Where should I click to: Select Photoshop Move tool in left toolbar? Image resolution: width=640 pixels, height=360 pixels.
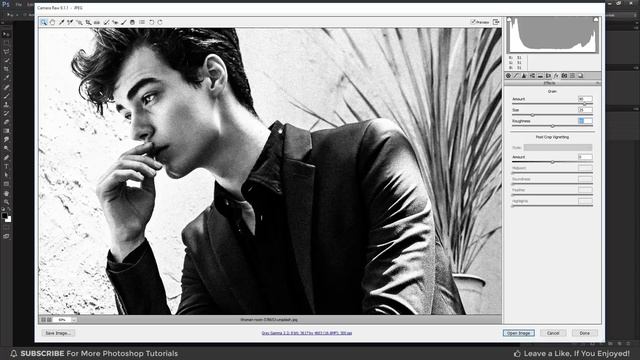click(6, 34)
